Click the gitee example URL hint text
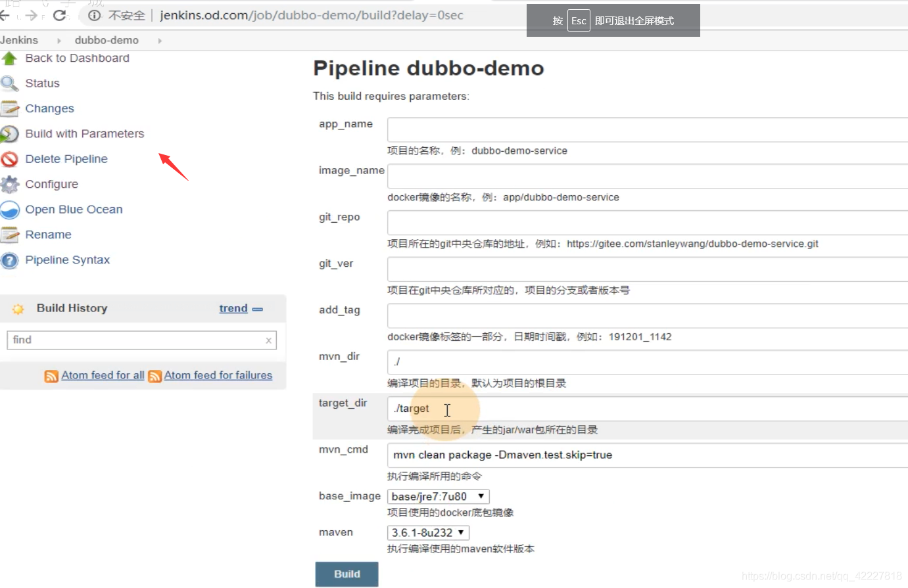This screenshot has height=588, width=908. point(692,244)
